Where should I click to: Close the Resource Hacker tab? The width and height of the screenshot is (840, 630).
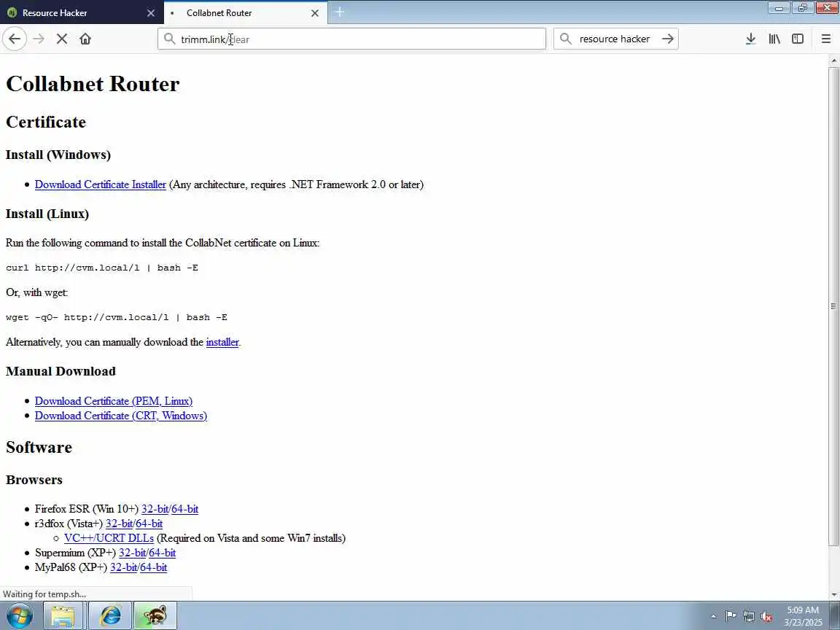coord(151,13)
